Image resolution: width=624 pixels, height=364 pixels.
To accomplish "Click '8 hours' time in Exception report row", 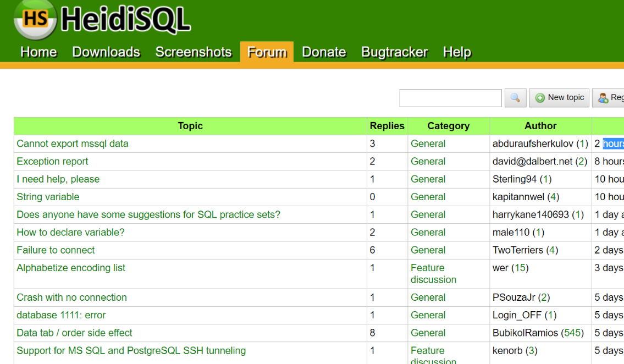I will [x=609, y=162].
